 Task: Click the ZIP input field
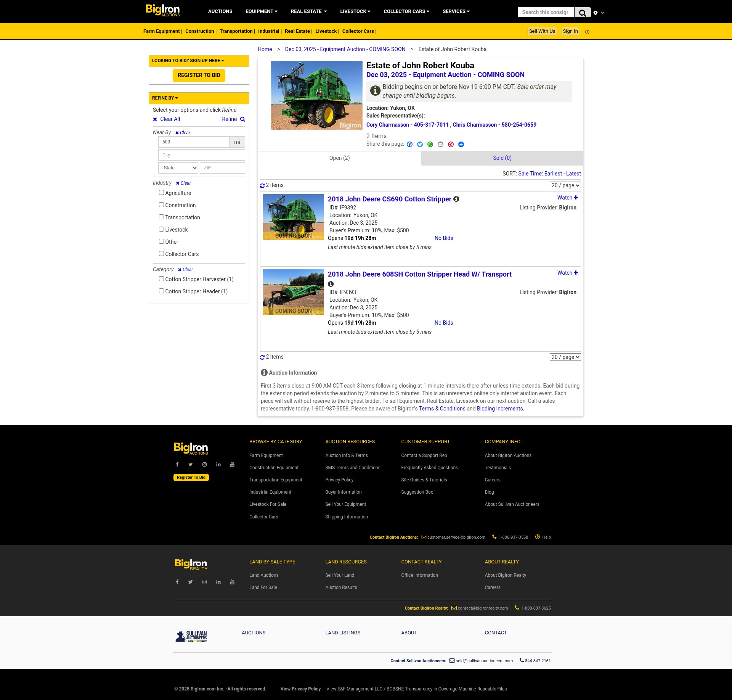(x=222, y=168)
